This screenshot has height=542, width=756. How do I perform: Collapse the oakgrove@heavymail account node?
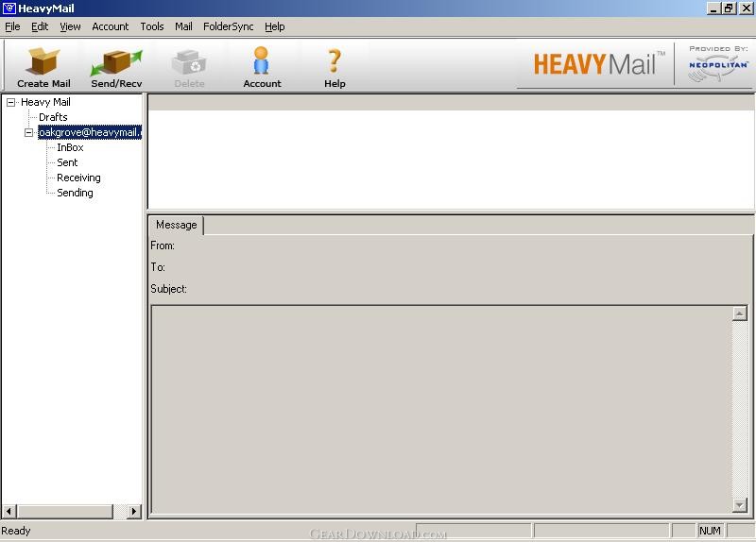(x=29, y=132)
